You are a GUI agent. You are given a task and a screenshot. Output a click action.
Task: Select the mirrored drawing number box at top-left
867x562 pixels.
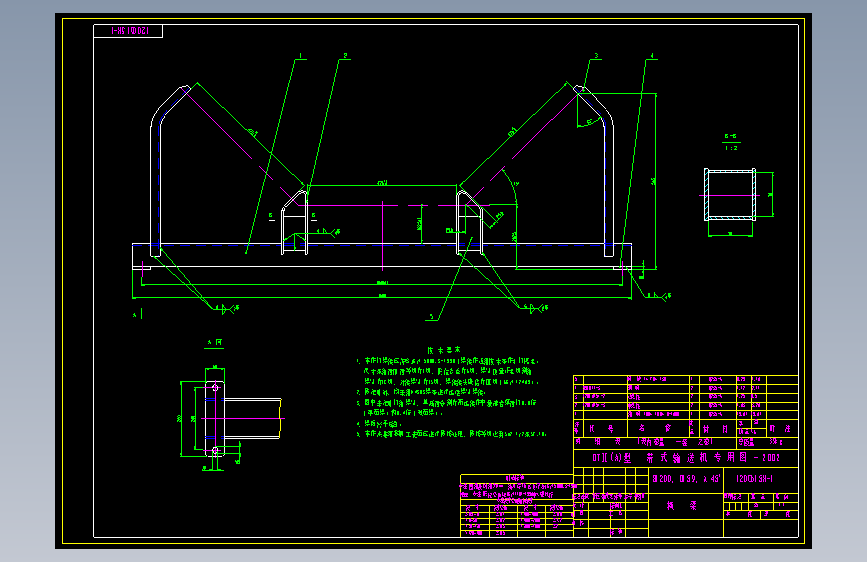point(128,31)
